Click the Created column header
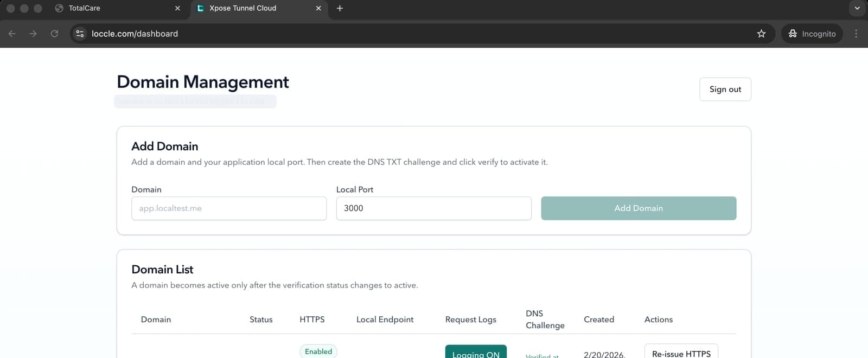 [x=599, y=319]
